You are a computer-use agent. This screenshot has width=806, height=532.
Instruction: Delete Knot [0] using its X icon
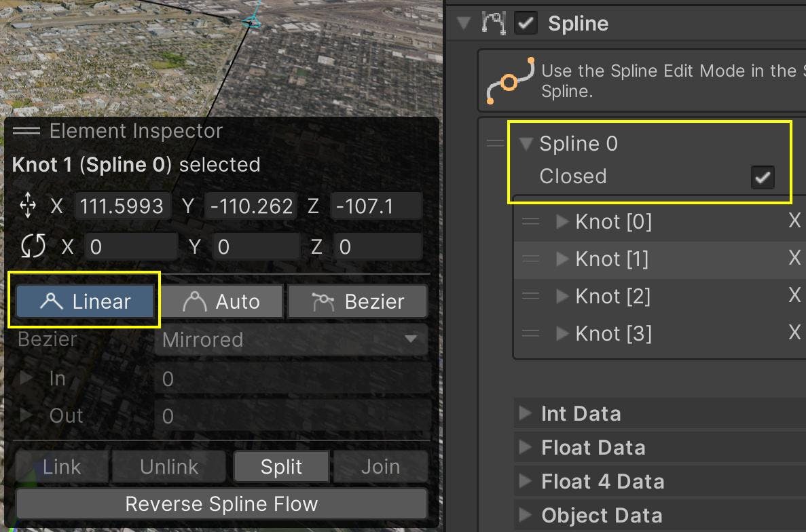(x=794, y=221)
